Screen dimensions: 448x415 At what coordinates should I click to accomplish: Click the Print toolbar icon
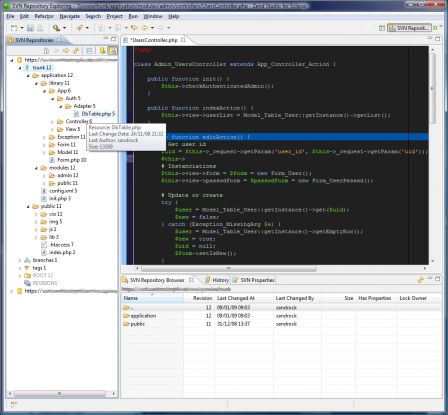pyautogui.click(x=40, y=28)
